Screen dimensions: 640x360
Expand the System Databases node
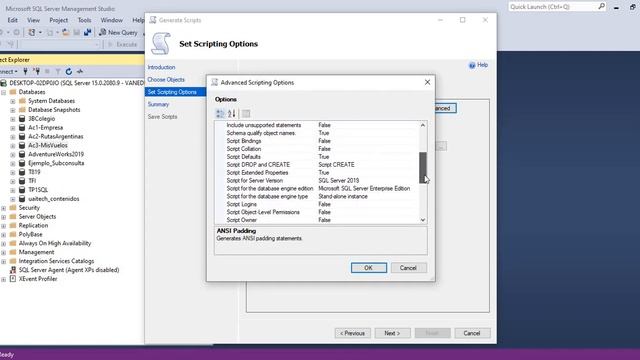(13, 101)
